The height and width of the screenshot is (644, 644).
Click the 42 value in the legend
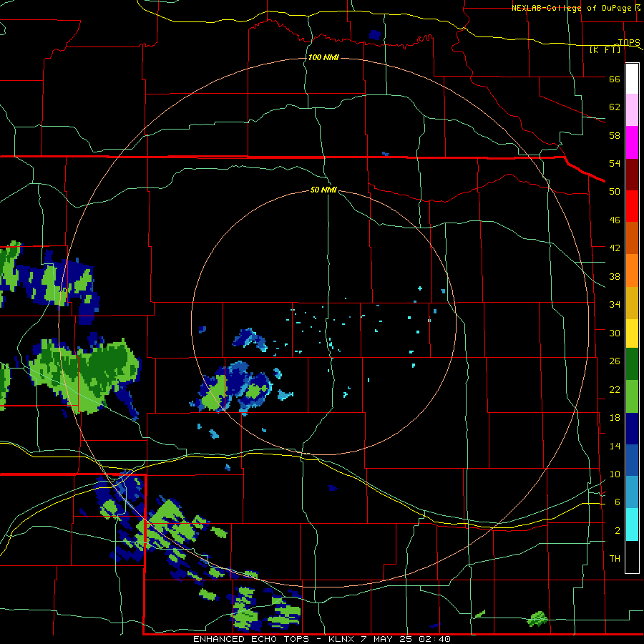pos(615,248)
